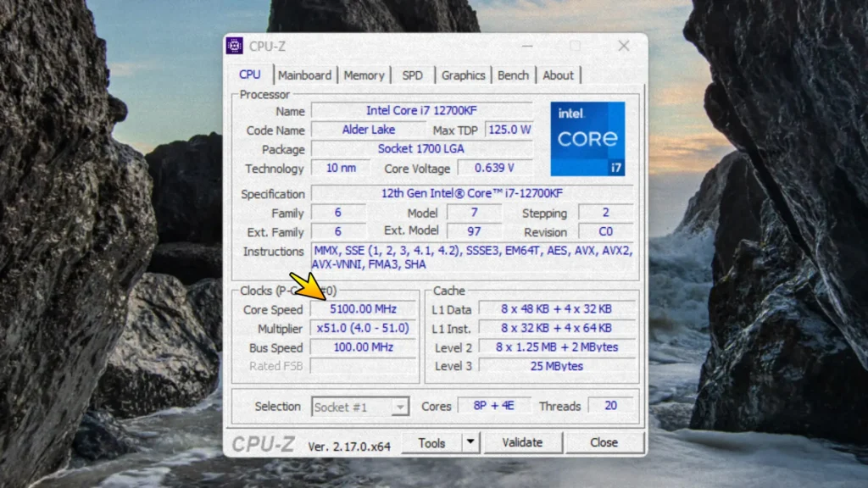868x488 pixels.
Task: Open the About tab
Action: [558, 75]
